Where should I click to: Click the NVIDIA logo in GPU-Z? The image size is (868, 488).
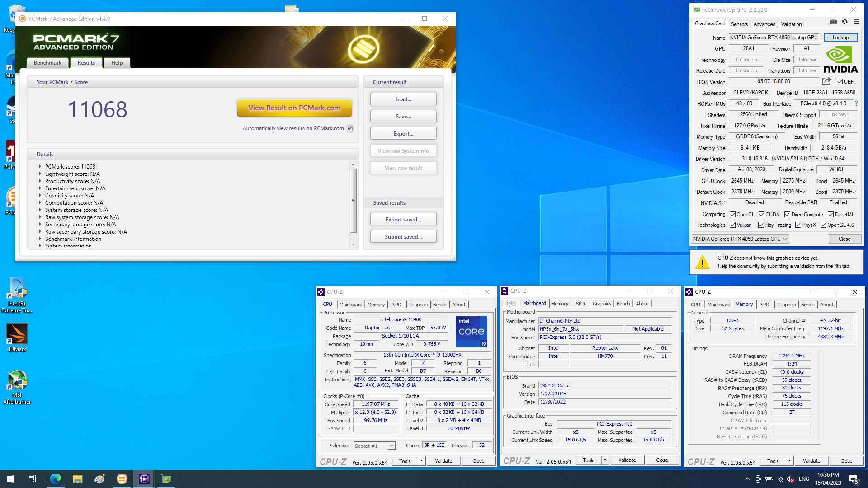[x=840, y=60]
